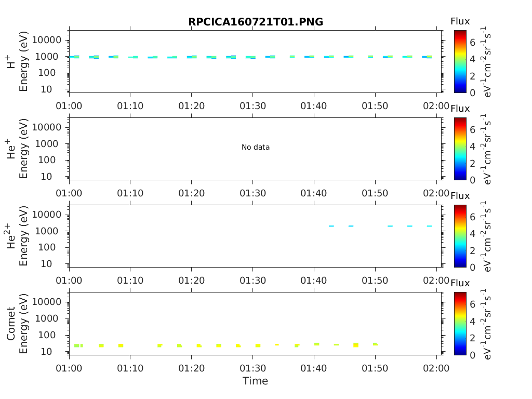This screenshot has width=532, height=399.
Task: Click the 01:30 tick label under Comet panel
Action: point(252,368)
